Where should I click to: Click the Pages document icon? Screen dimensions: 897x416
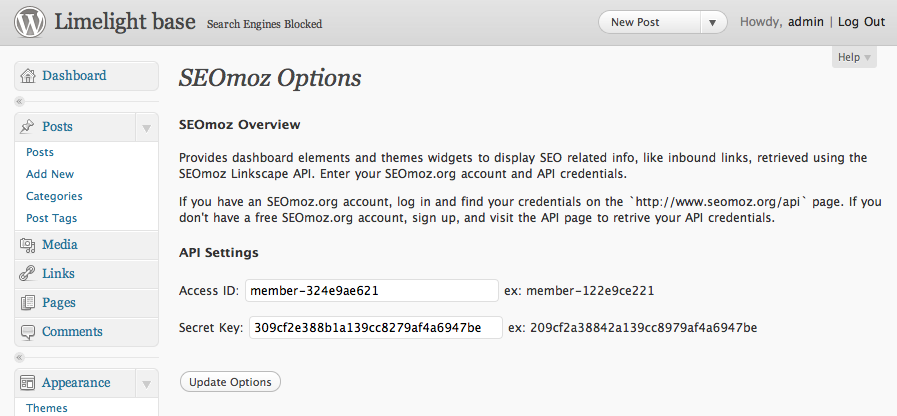[27, 303]
